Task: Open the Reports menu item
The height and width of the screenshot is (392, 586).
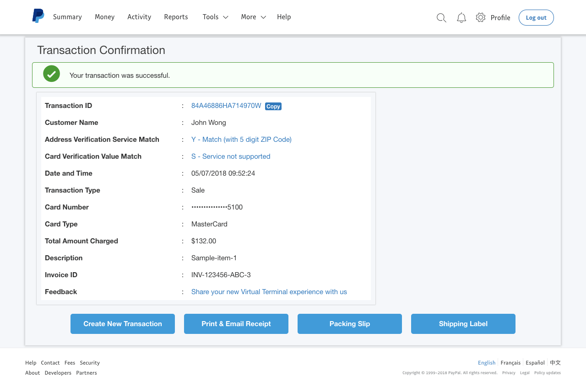Action: pos(176,17)
